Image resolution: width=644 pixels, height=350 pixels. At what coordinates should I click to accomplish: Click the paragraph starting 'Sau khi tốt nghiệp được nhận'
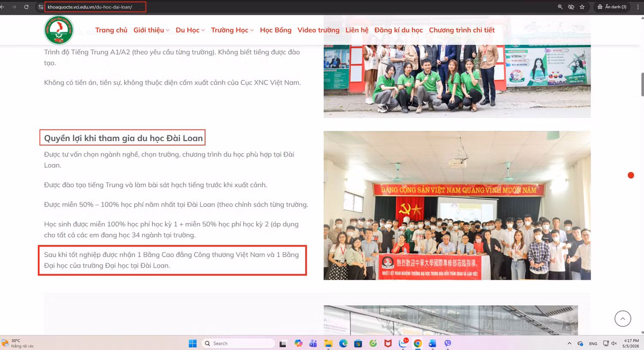[x=172, y=260]
